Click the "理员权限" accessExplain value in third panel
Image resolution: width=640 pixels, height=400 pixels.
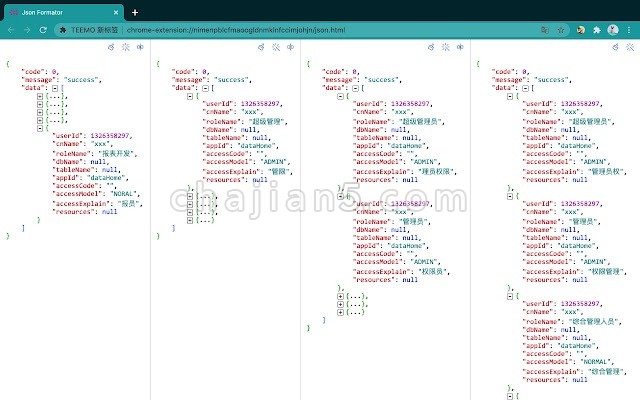[x=436, y=171]
